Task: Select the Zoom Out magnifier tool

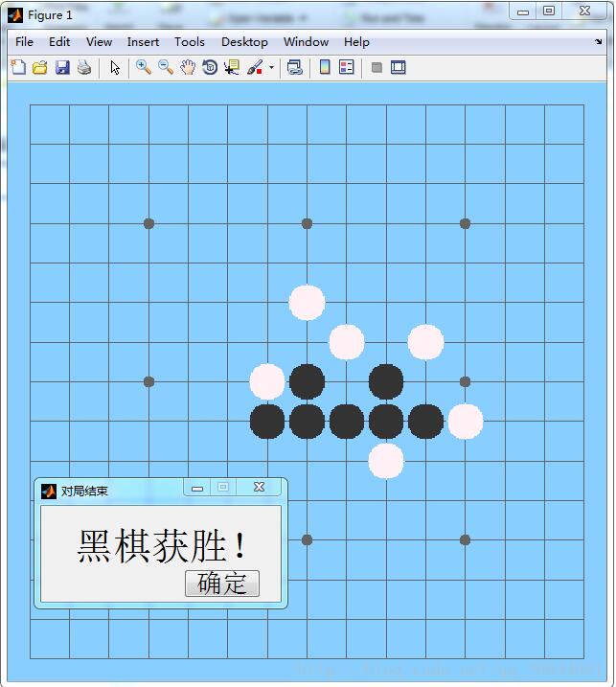Action: [166, 67]
